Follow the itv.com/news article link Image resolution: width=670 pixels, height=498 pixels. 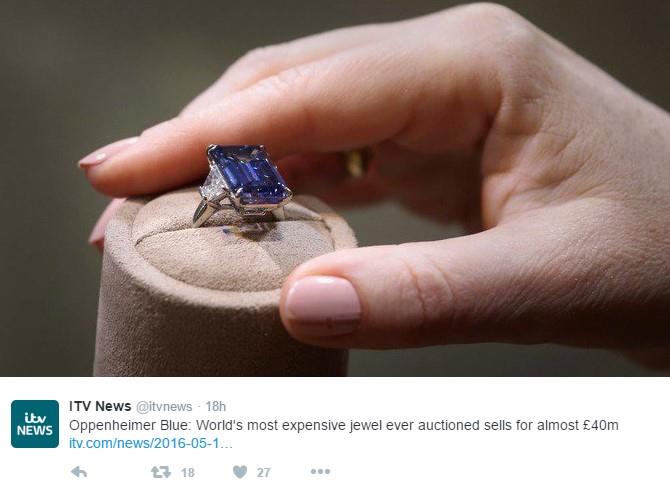pos(151,443)
